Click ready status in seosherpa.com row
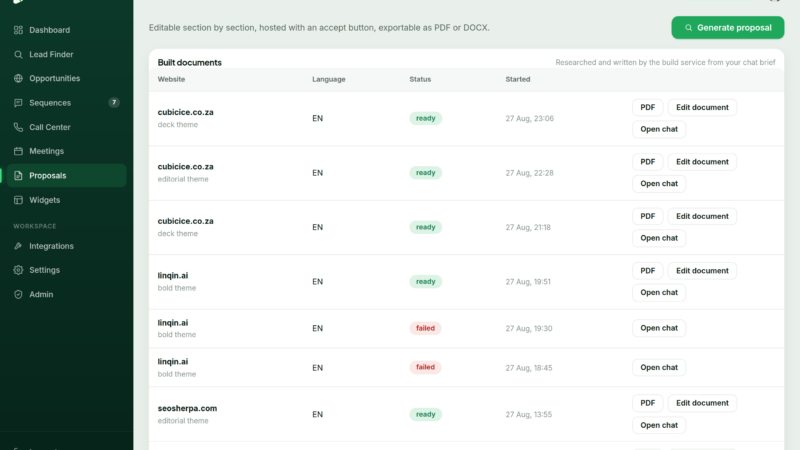This screenshot has height=450, width=800. [426, 414]
